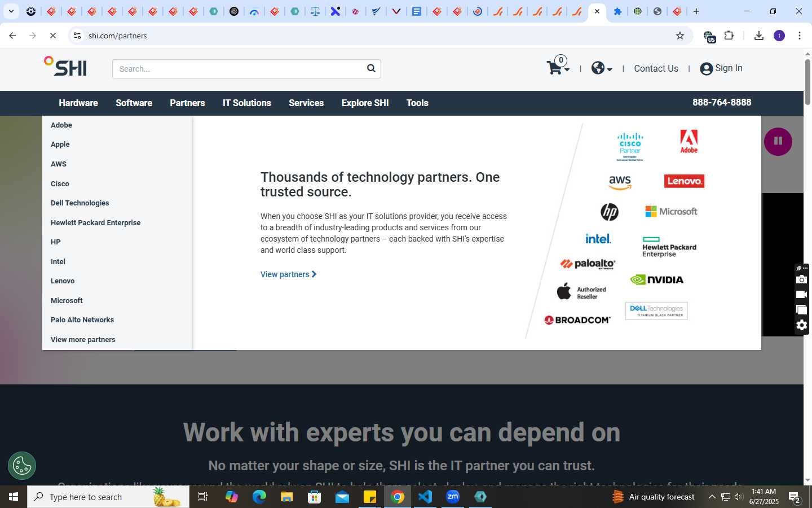Click the HP logo
Image resolution: width=812 pixels, height=508 pixels.
[x=610, y=212]
